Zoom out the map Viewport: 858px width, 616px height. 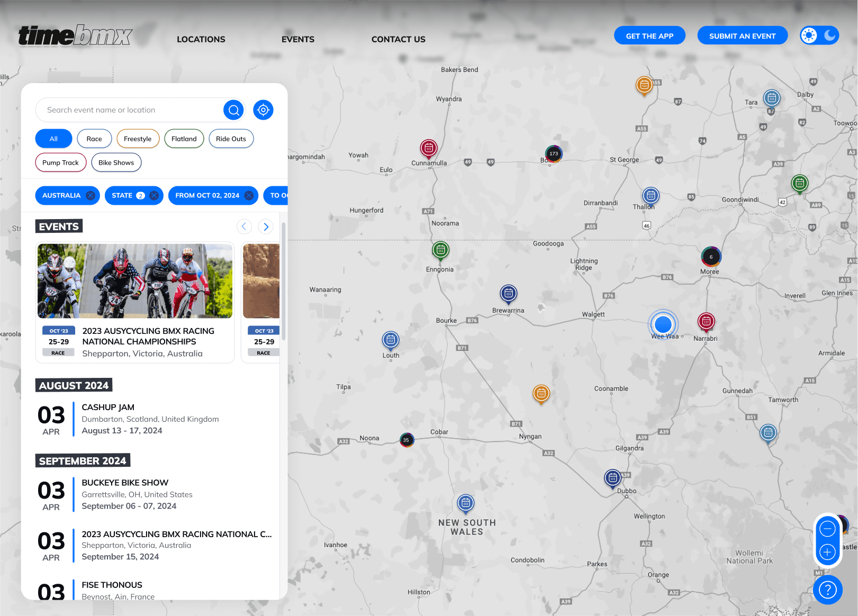827,528
